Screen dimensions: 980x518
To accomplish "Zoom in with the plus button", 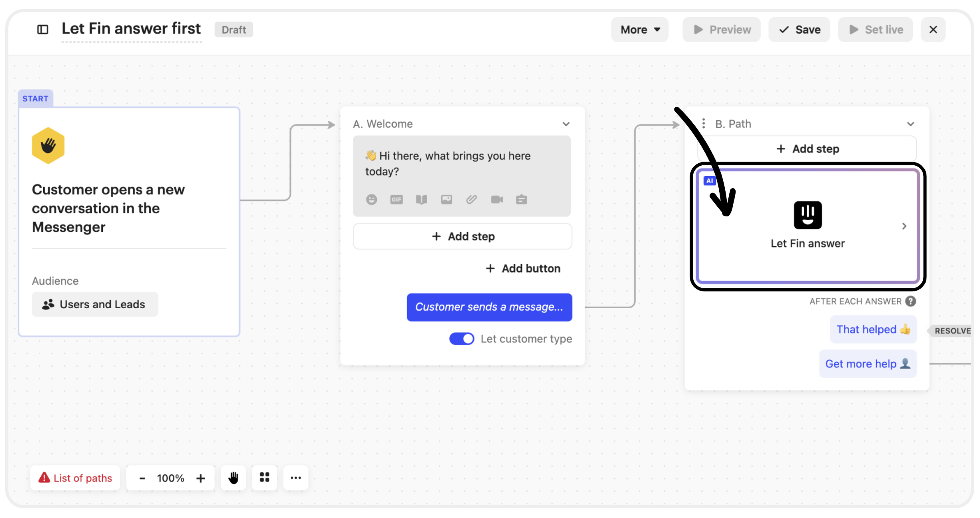I will click(200, 478).
